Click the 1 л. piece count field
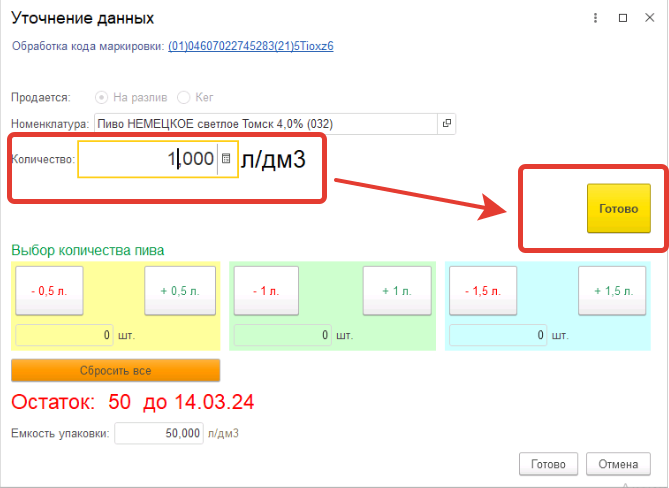 coord(282,335)
